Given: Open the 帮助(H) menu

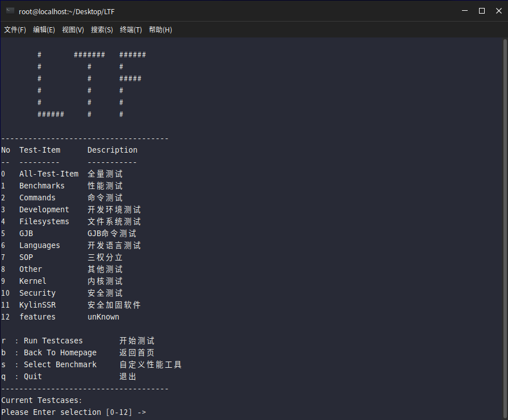Looking at the screenshot, I should tap(160, 30).
